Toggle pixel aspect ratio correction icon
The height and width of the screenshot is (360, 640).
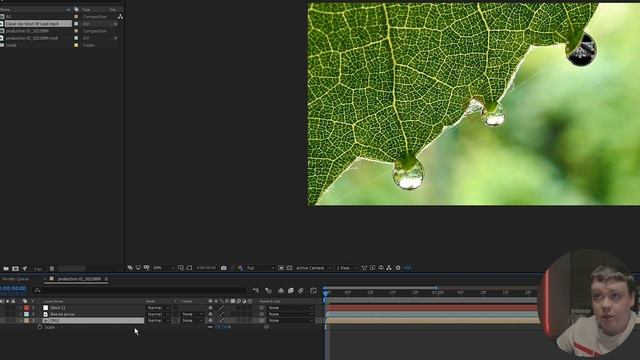364,268
